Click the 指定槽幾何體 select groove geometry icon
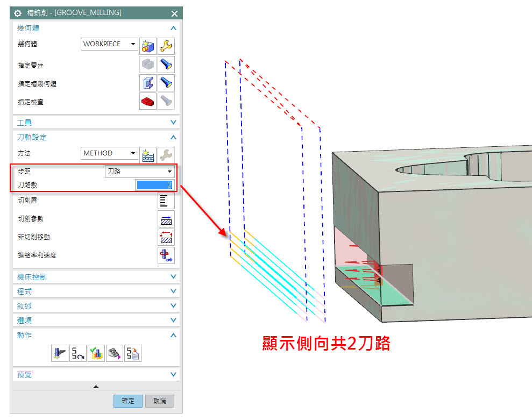The image size is (532, 420). (148, 83)
